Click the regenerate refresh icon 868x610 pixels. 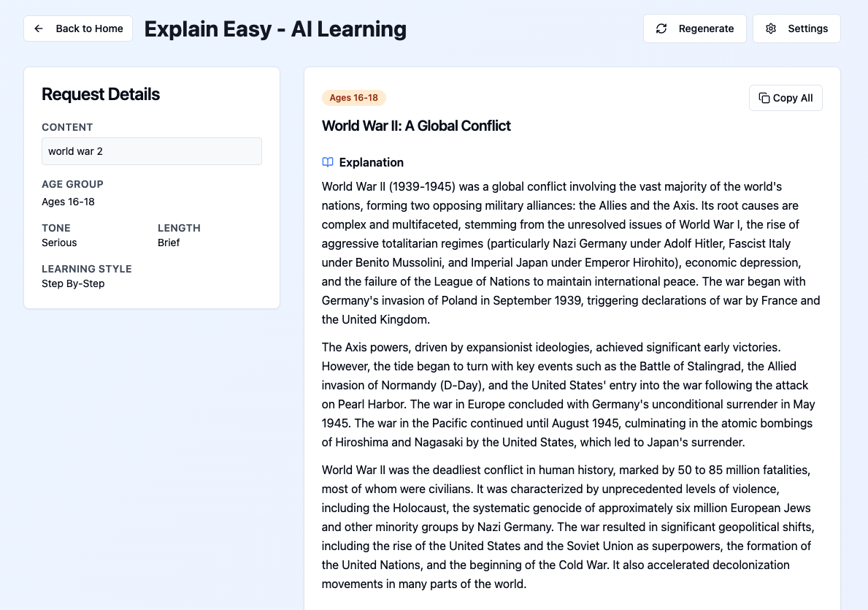tap(661, 28)
